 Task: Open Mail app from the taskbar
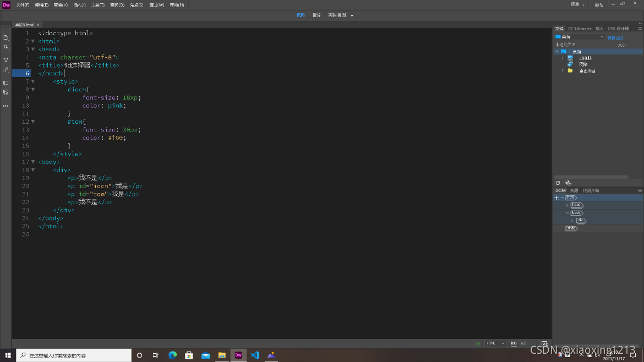205,355
